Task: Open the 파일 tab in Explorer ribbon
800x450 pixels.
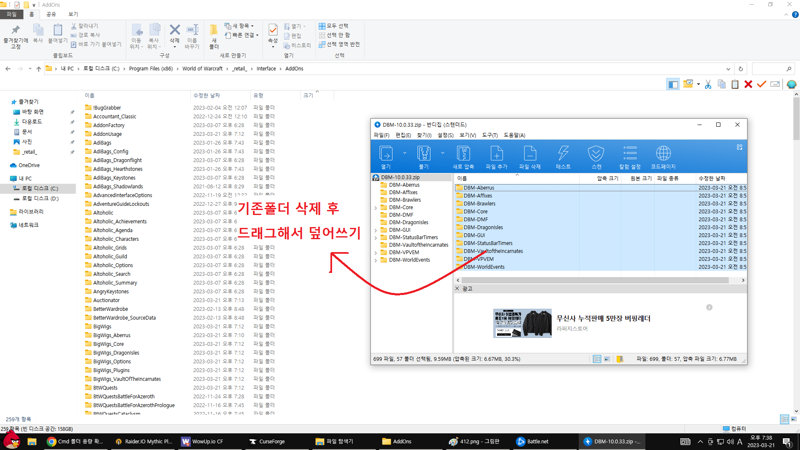Action: point(11,14)
